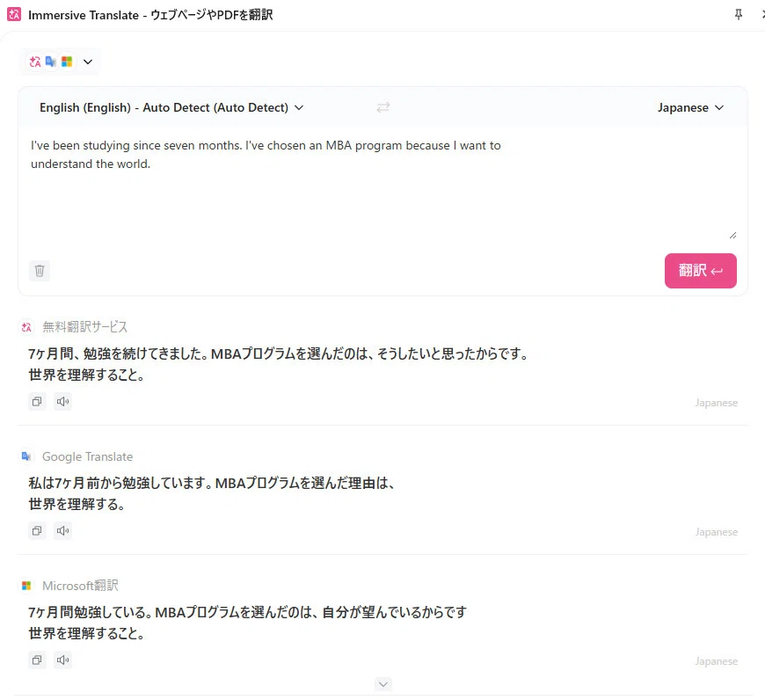This screenshot has width=765, height=700.
Task: Expand the translation services selector chevron
Action: pos(88,62)
